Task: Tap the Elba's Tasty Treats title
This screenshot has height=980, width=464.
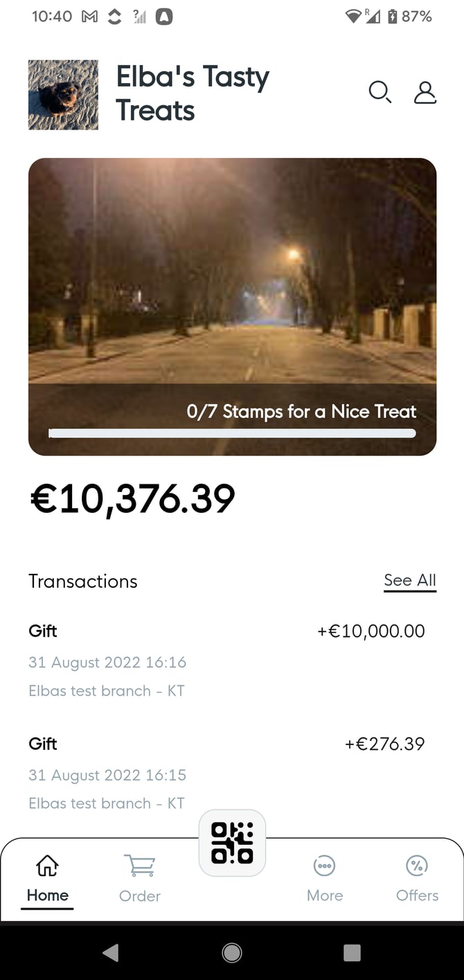Action: (x=193, y=94)
